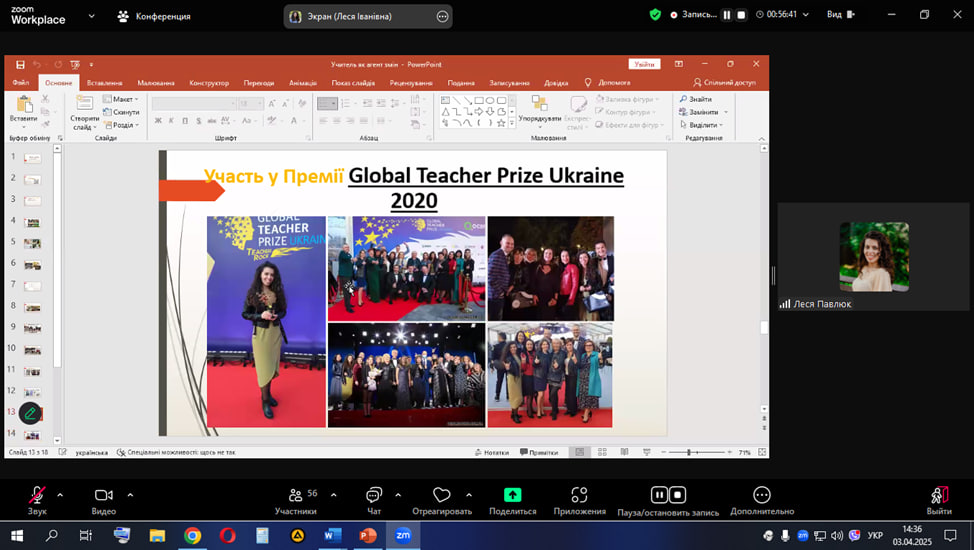
Task: Stop the recording using the top bar stop icon
Action: coord(742,15)
